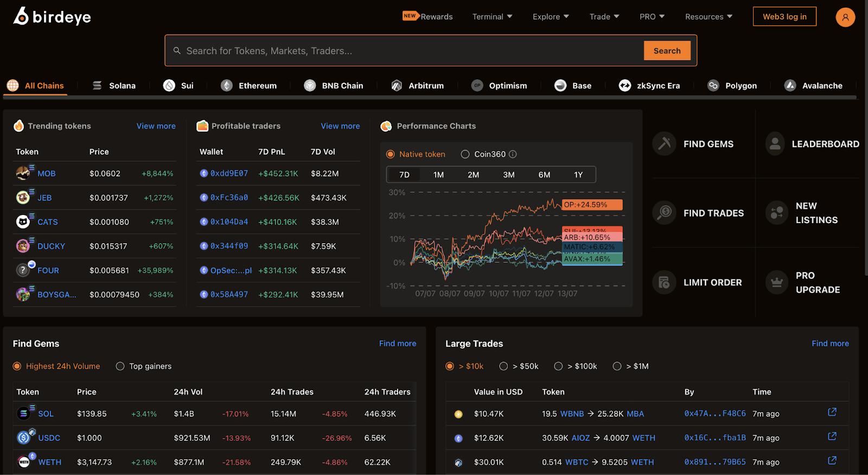Expand the Trade dropdown menu
The width and height of the screenshot is (868, 475).
[604, 17]
